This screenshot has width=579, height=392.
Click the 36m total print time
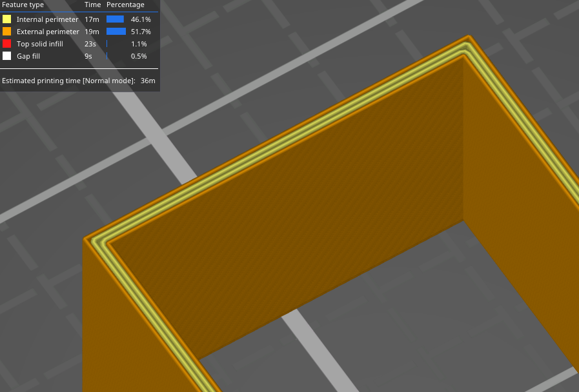click(x=148, y=81)
